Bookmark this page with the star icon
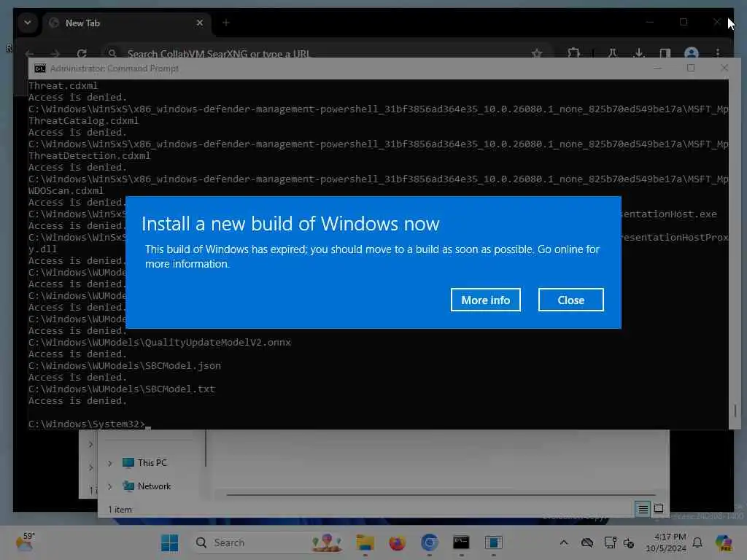The height and width of the screenshot is (560, 747). pyautogui.click(x=537, y=53)
